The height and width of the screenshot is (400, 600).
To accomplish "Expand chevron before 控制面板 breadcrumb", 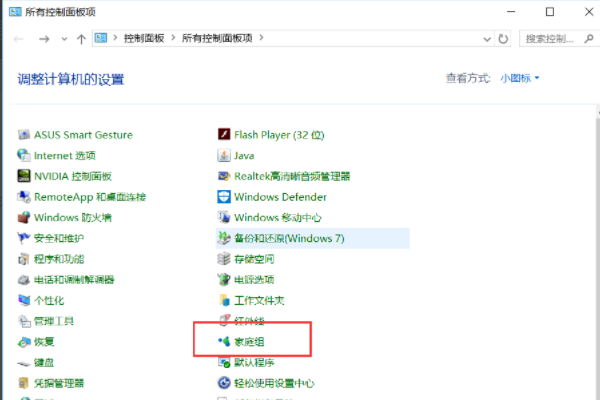I will [115, 38].
